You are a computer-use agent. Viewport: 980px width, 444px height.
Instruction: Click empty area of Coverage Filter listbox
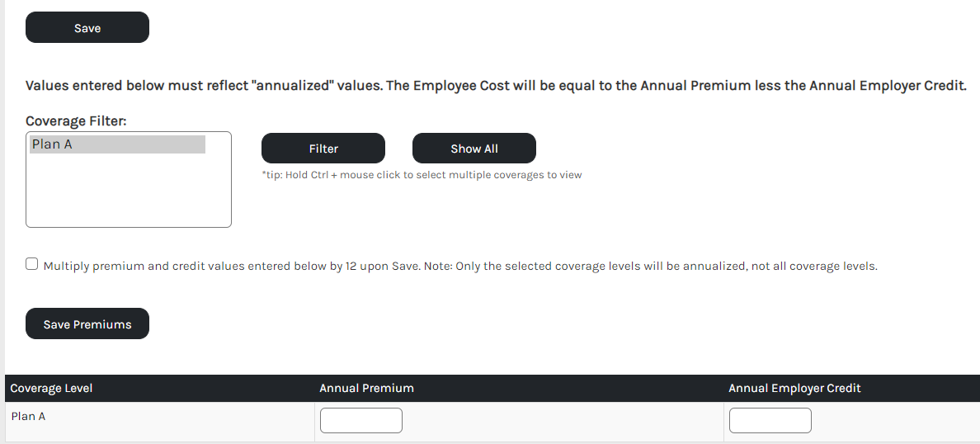pos(128,194)
